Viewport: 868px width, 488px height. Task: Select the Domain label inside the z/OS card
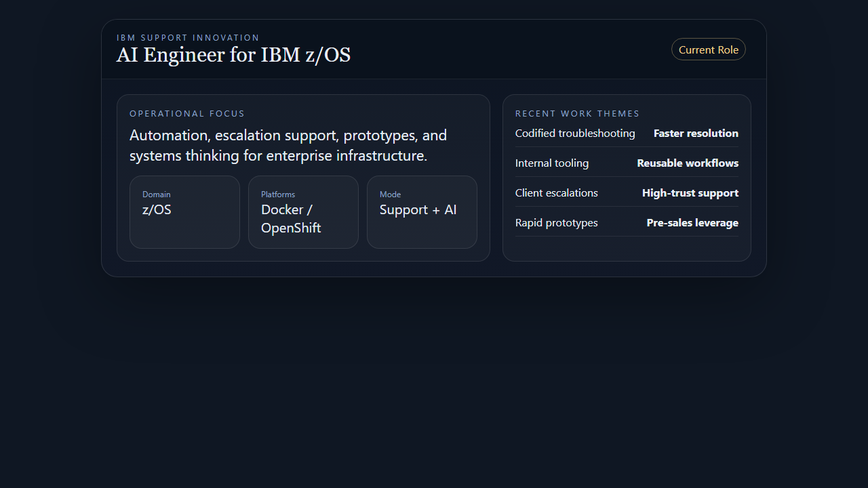(x=156, y=194)
